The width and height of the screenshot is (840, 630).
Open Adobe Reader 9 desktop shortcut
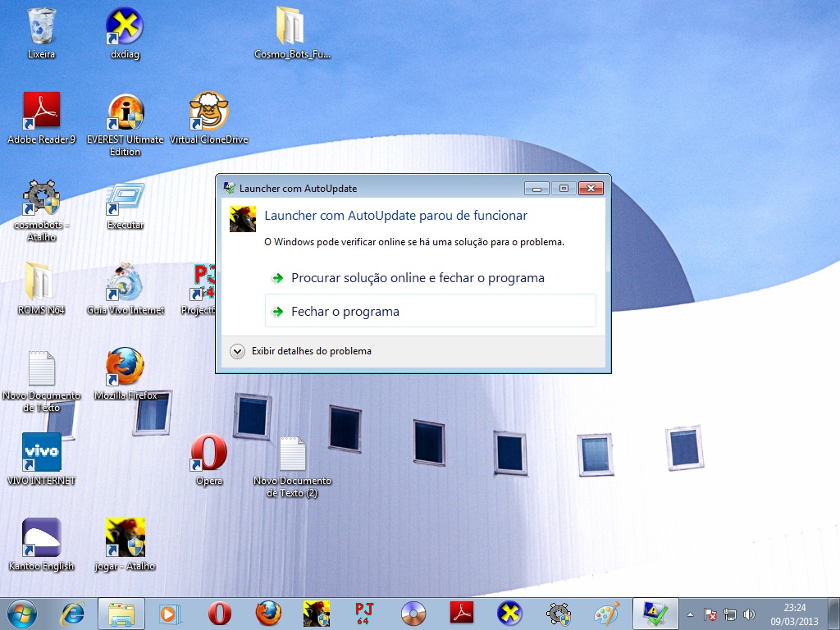41,113
